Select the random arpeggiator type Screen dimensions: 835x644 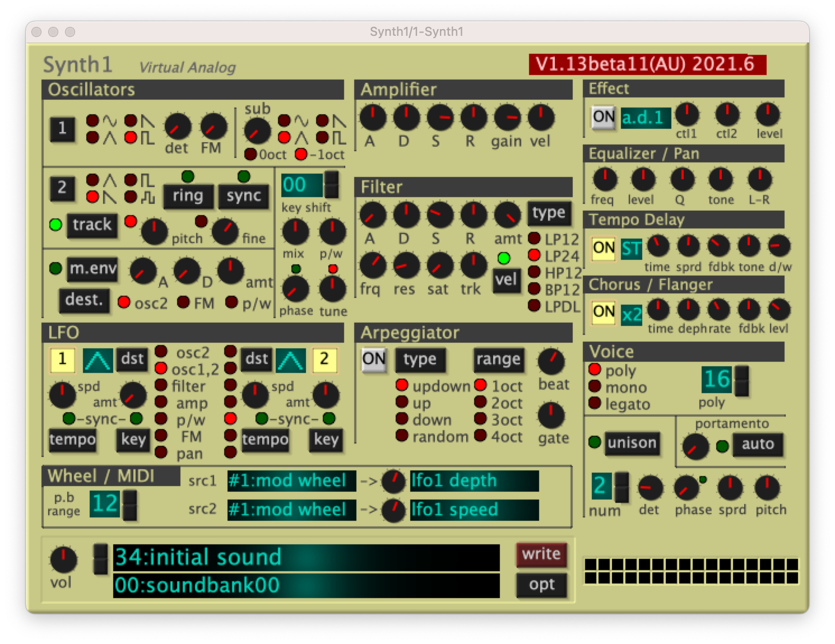(x=402, y=436)
